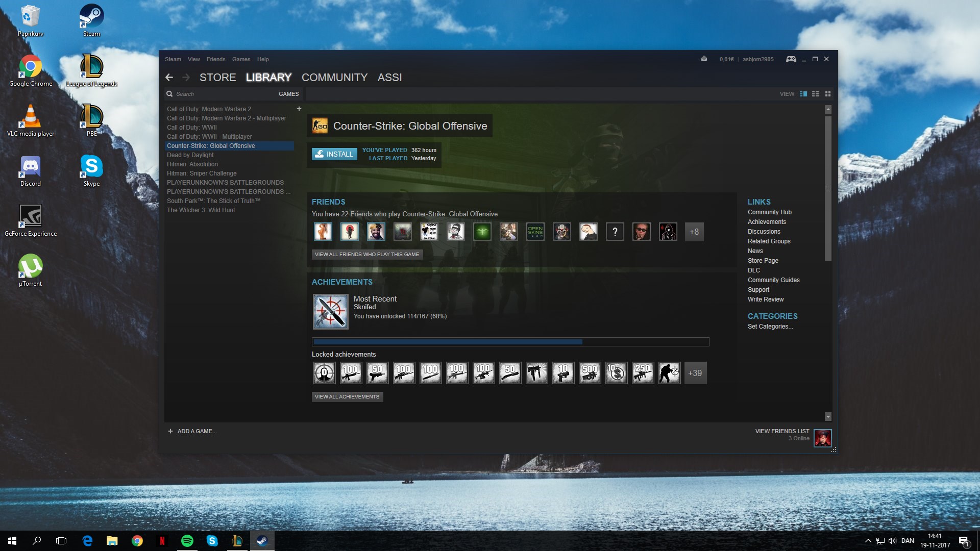The image size is (980, 551).
Task: Open the Store Page link
Action: 763,261
